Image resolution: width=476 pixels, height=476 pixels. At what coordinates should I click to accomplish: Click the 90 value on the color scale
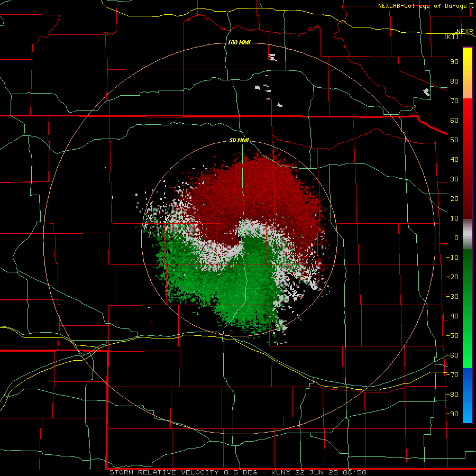pos(454,62)
